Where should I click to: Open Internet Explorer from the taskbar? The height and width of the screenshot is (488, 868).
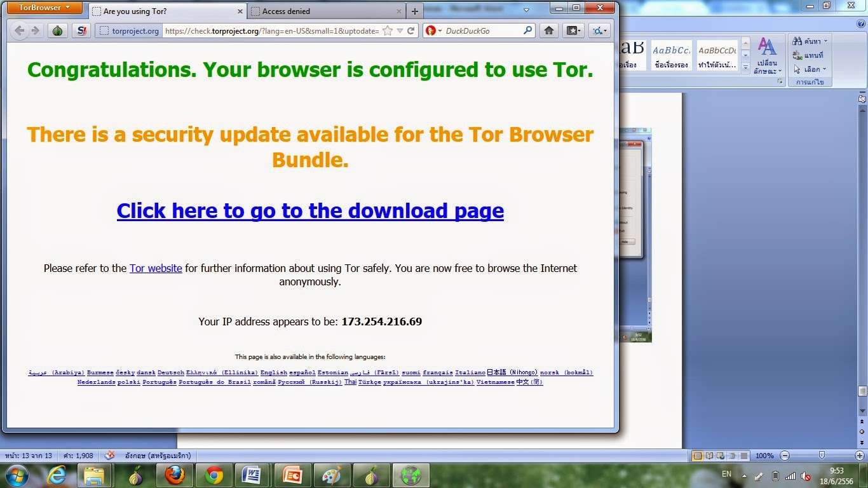coord(57,475)
